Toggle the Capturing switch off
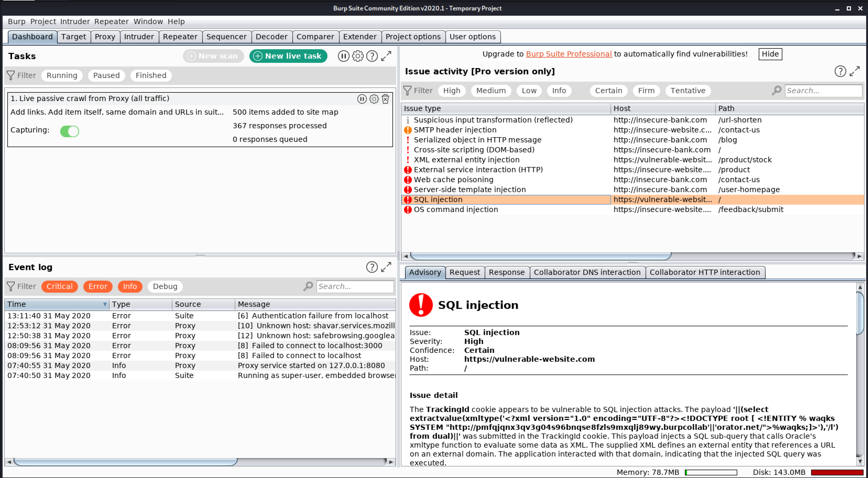 click(x=69, y=131)
